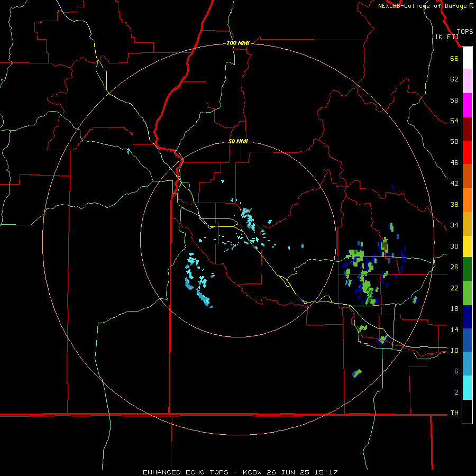
Task: Select the dark maroon legend band
Action: tap(467, 129)
